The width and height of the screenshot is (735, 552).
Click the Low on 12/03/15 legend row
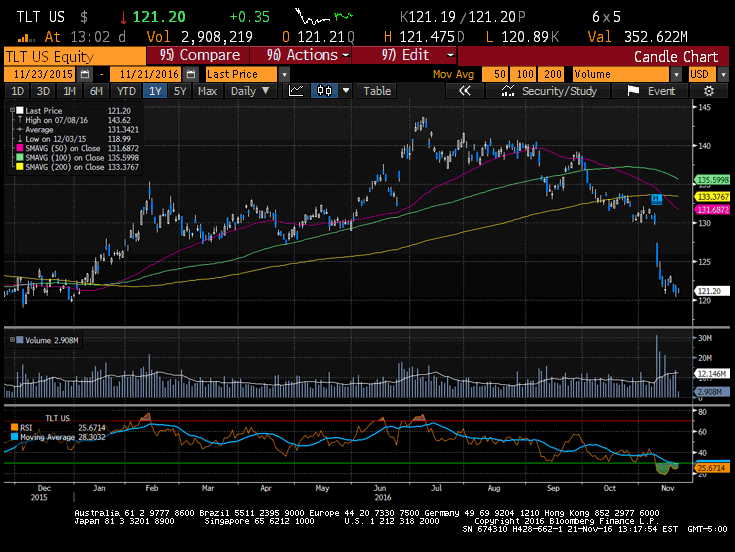(x=74, y=139)
